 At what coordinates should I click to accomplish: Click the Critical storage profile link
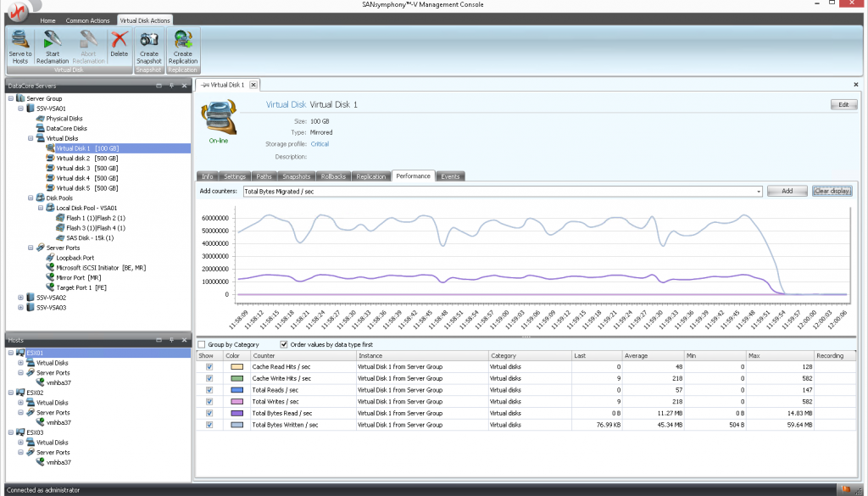(320, 144)
